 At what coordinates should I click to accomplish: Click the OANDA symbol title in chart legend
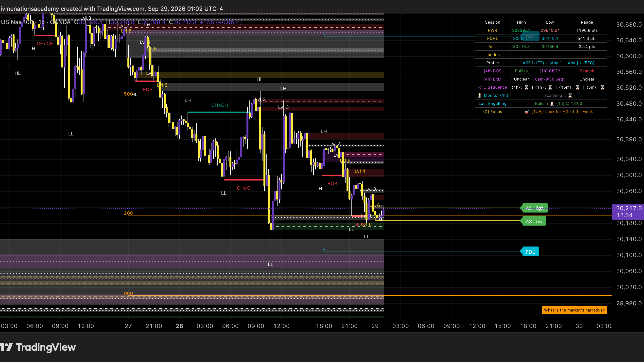pos(35,22)
